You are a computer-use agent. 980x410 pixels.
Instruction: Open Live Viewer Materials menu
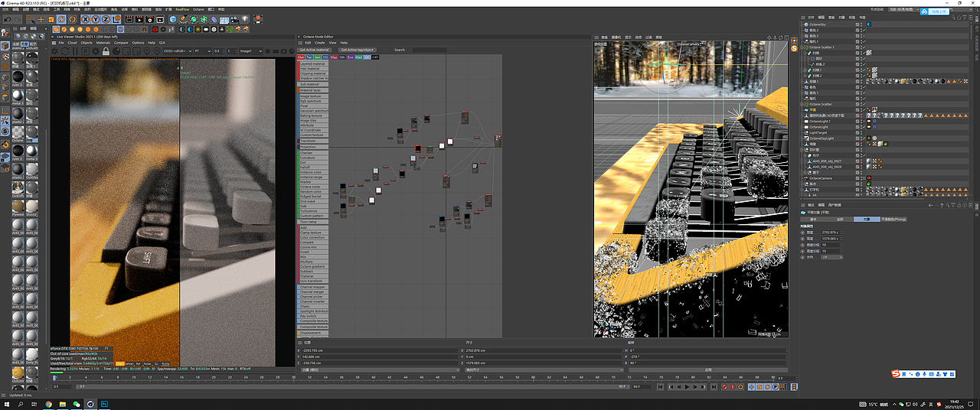coord(103,43)
